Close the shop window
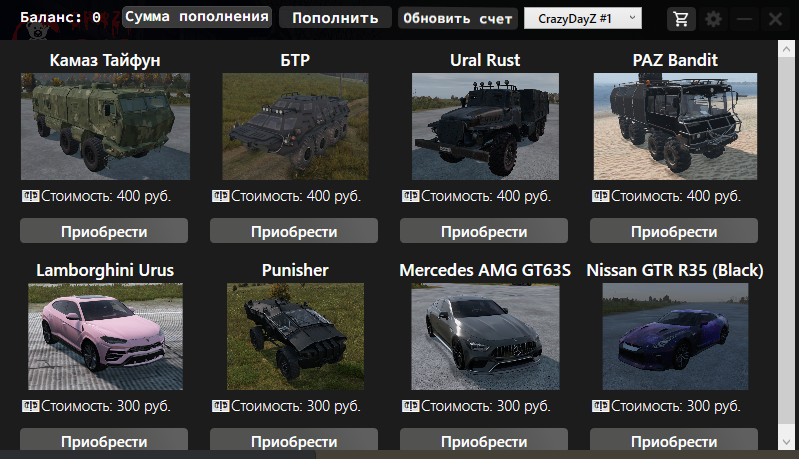This screenshot has width=799, height=459. click(776, 19)
